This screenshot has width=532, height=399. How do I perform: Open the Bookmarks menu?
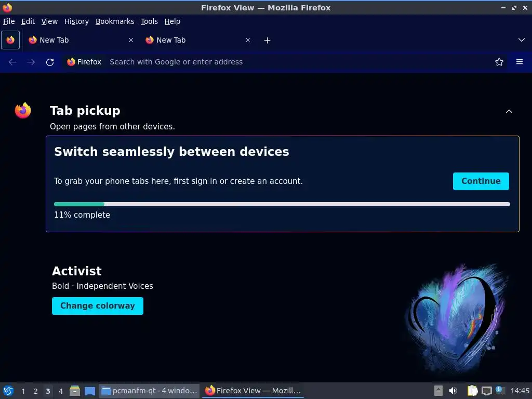pos(115,21)
